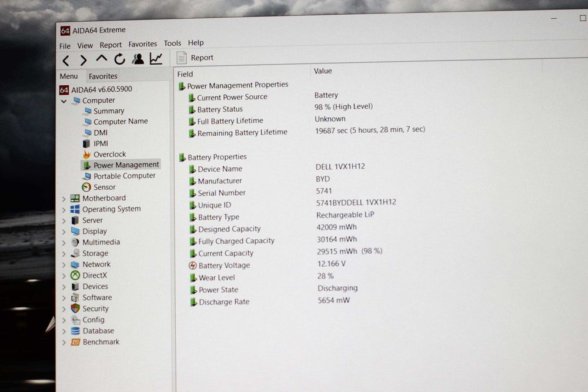588x392 pixels.
Task: Collapse the Computer tree node
Action: pyautogui.click(x=64, y=101)
